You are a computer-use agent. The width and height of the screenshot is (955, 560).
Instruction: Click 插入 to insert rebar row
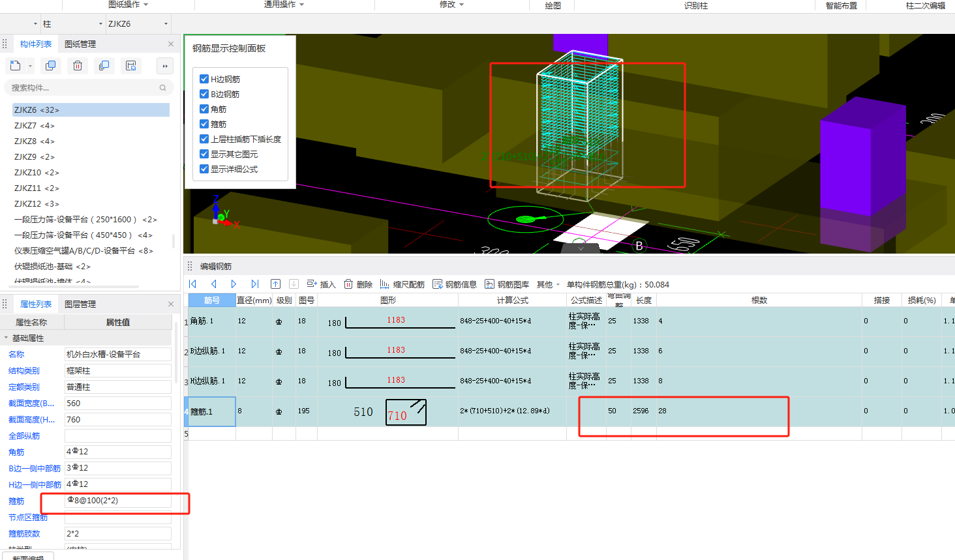click(x=322, y=284)
